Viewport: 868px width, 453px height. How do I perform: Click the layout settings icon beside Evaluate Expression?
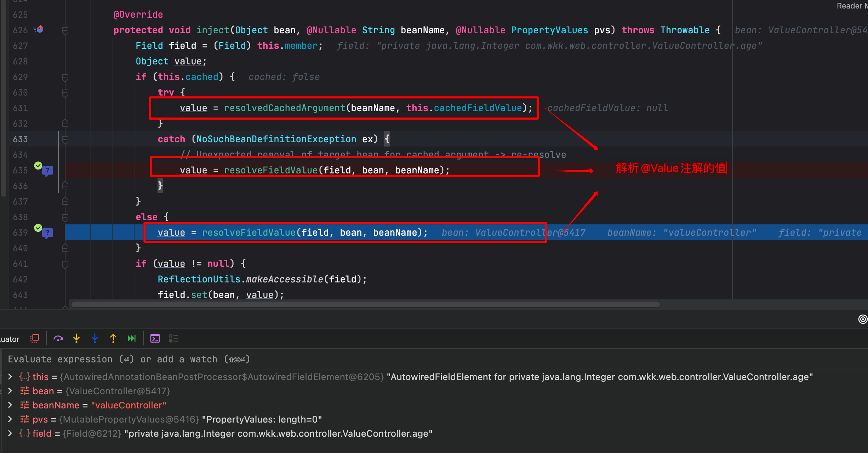coord(173,338)
